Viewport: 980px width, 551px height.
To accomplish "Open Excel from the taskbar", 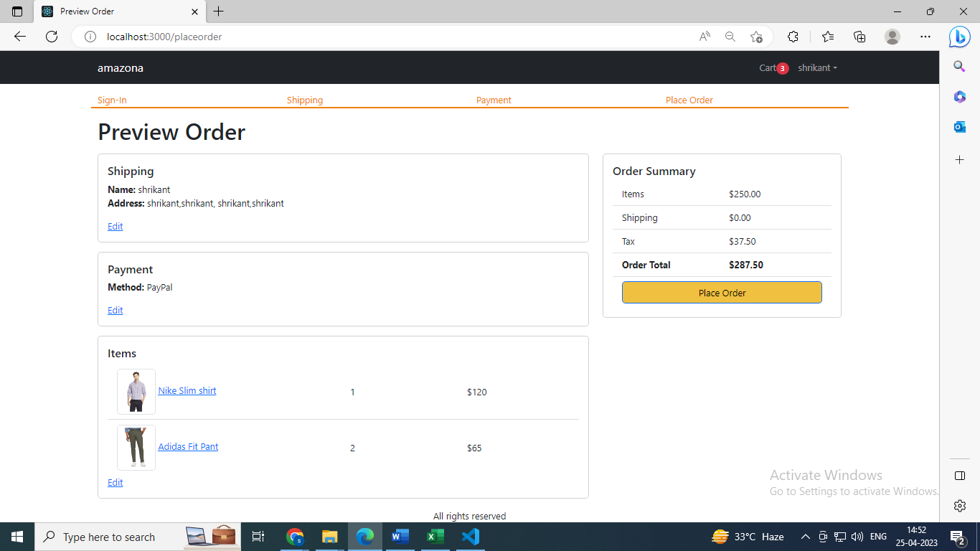I will pyautogui.click(x=435, y=536).
